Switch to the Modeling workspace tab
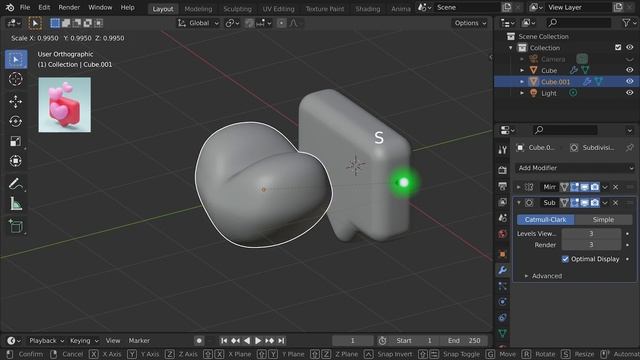640x360 pixels. pyautogui.click(x=198, y=9)
